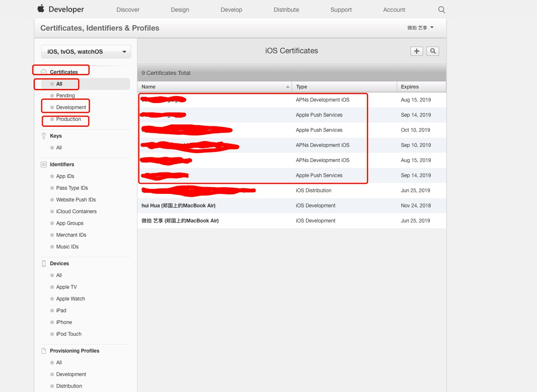The height and width of the screenshot is (392, 537).
Task: Select iPod Touch under Devices
Action: (69, 334)
